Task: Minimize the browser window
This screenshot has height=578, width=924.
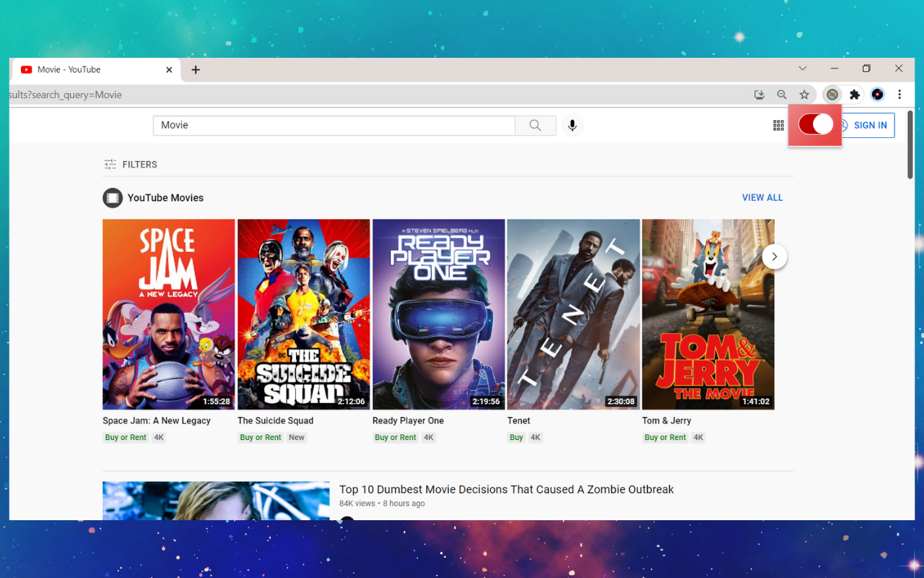Action: [x=834, y=69]
